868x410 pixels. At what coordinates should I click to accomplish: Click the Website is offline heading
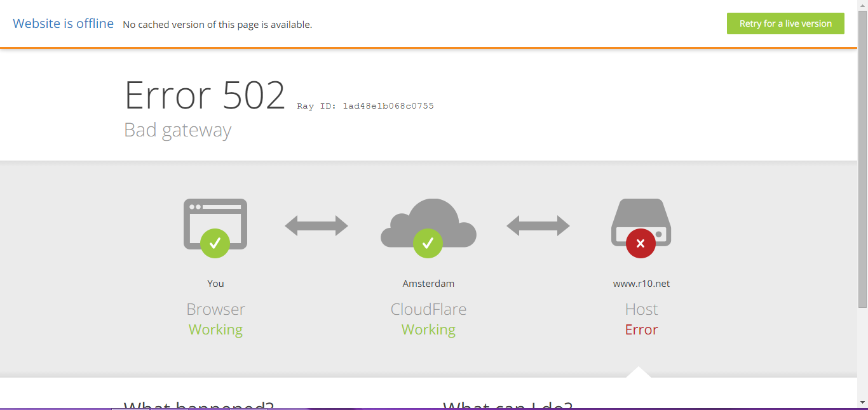click(x=64, y=23)
